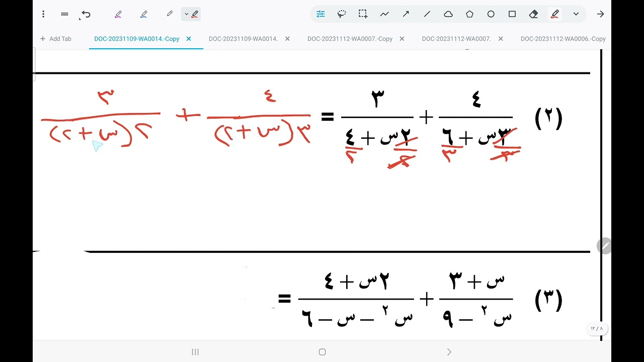Choose the straight line tool
The height and width of the screenshot is (362, 644).
pos(427,14)
